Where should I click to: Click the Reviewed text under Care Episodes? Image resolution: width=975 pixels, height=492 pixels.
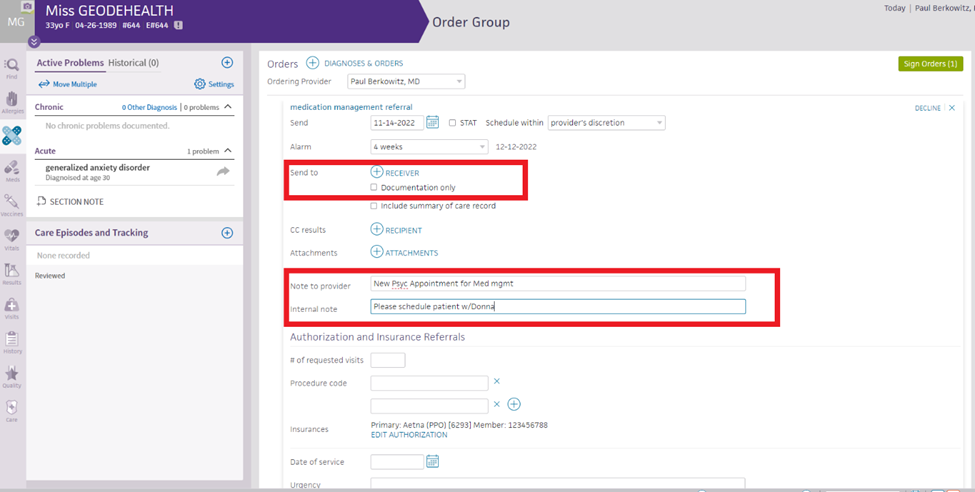pyautogui.click(x=50, y=276)
